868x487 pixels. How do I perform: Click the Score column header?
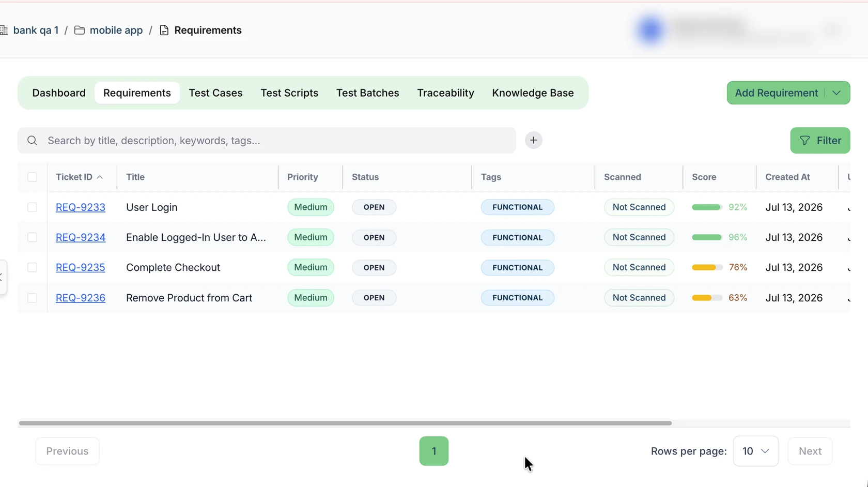click(x=704, y=177)
